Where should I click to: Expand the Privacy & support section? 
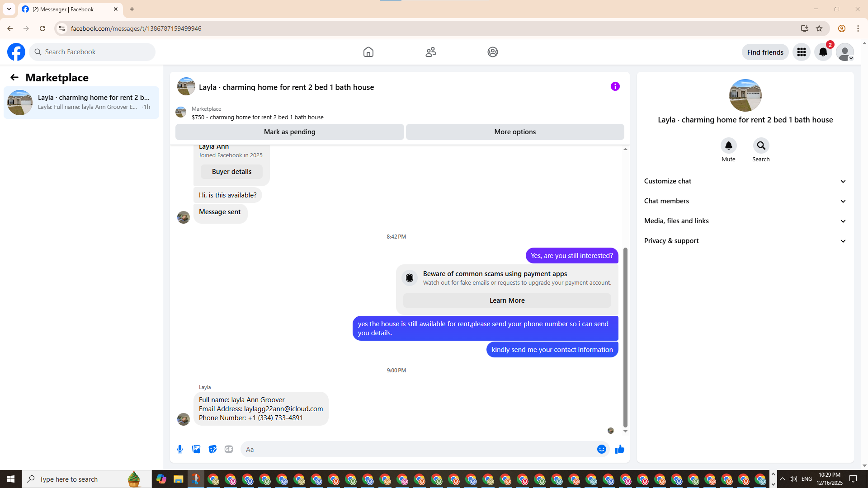point(745,241)
